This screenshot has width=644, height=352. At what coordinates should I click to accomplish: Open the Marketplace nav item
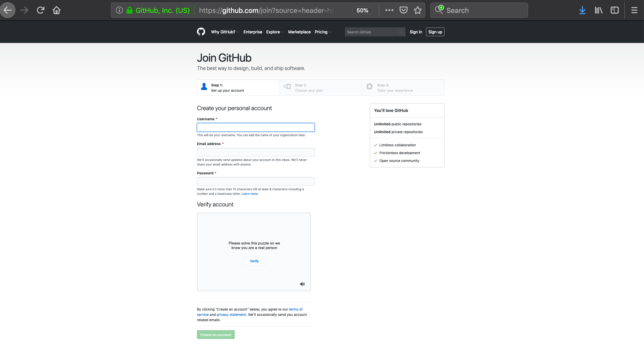click(299, 32)
